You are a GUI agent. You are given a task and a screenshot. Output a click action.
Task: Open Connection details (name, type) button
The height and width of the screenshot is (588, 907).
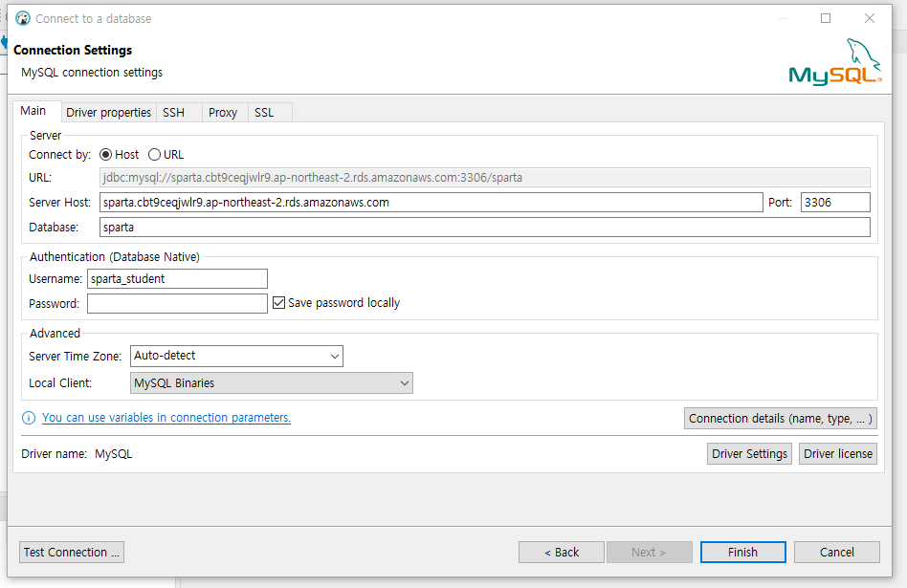(x=781, y=418)
